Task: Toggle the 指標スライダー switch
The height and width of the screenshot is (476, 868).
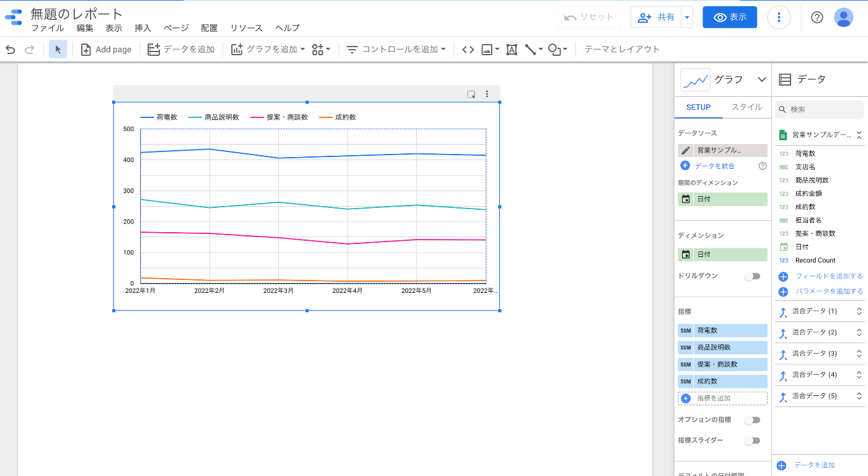Action: pyautogui.click(x=752, y=441)
